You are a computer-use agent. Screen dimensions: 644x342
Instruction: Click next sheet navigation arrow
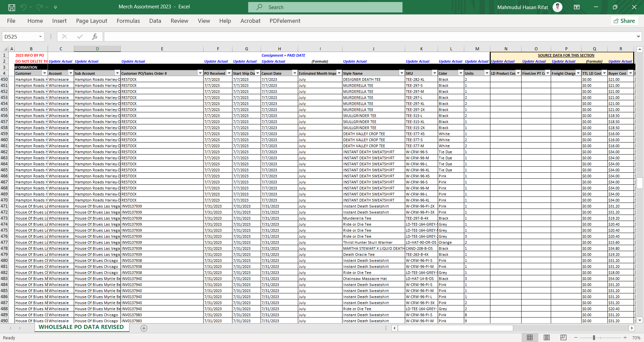(x=20, y=328)
